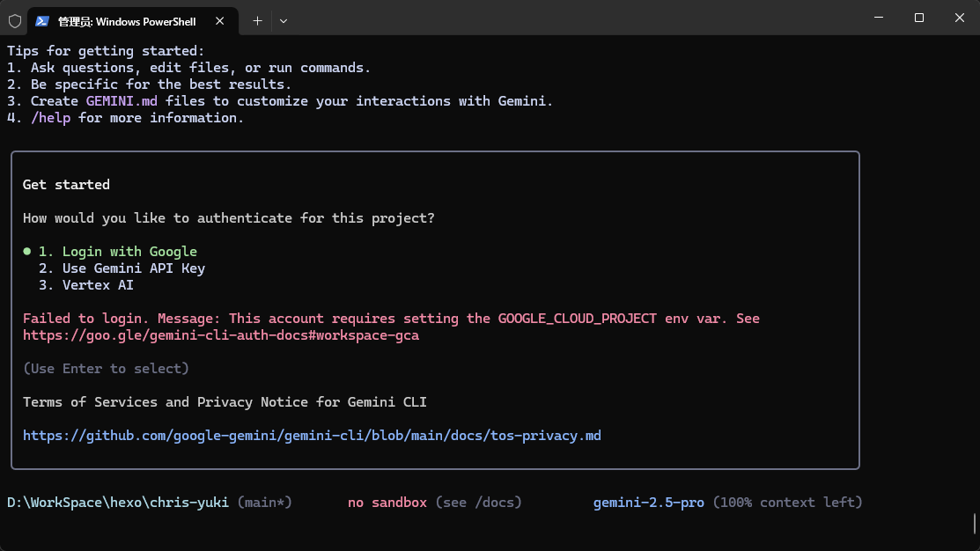Open the gemini-cli-auth-docs link
This screenshot has height=551, width=980.
(x=221, y=334)
